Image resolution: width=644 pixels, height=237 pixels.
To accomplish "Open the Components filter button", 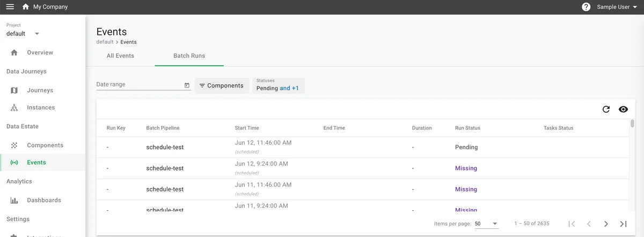I will click(222, 85).
